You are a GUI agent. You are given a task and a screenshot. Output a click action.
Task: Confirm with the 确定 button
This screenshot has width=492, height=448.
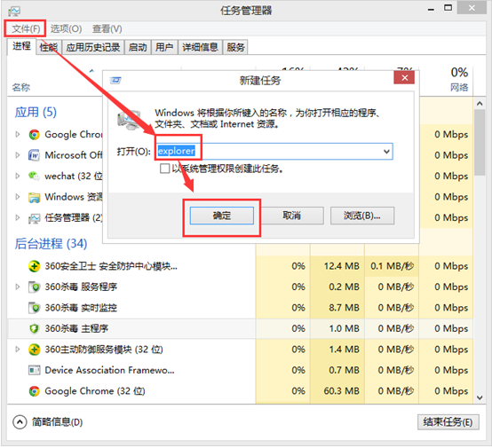click(x=222, y=216)
